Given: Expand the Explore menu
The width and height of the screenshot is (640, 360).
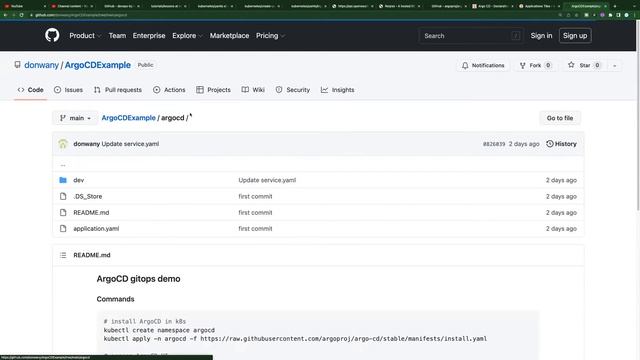Looking at the screenshot, I should tap(187, 36).
